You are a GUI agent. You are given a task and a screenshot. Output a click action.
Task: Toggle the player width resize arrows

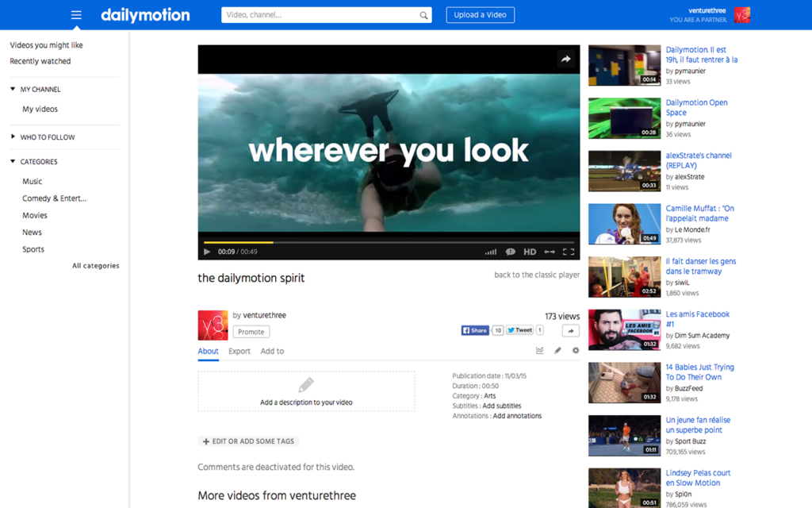click(x=550, y=252)
